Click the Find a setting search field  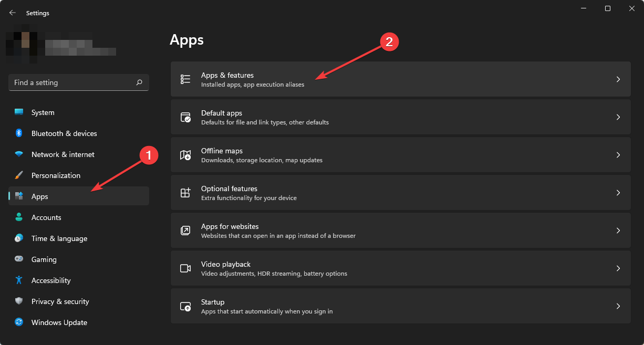tap(78, 82)
